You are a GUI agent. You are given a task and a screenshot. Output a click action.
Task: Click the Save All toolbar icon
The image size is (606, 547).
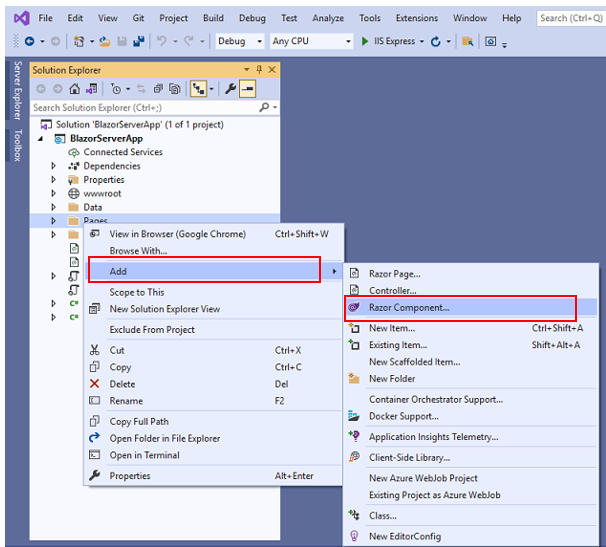pos(138,41)
